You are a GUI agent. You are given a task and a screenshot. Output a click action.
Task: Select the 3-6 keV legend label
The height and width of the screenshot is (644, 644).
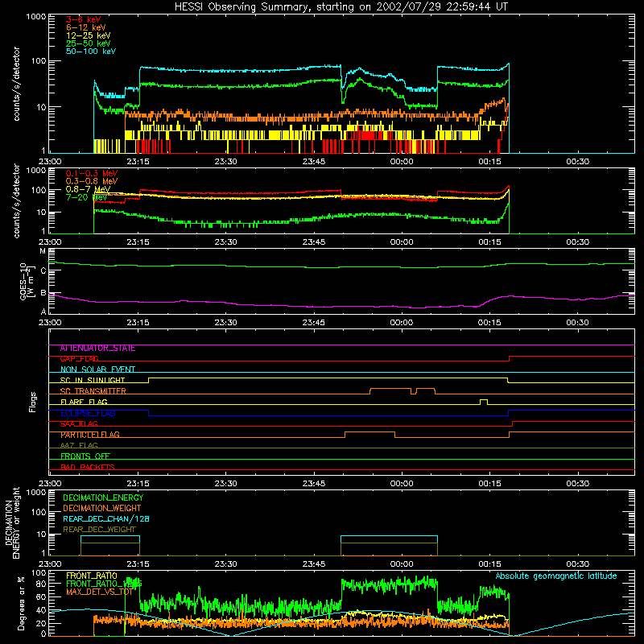[83, 19]
